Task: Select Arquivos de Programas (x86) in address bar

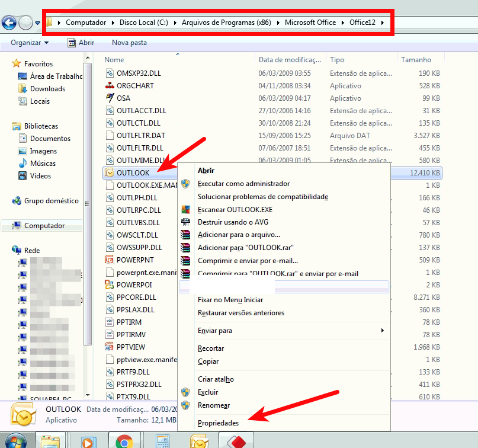Action: [x=226, y=23]
